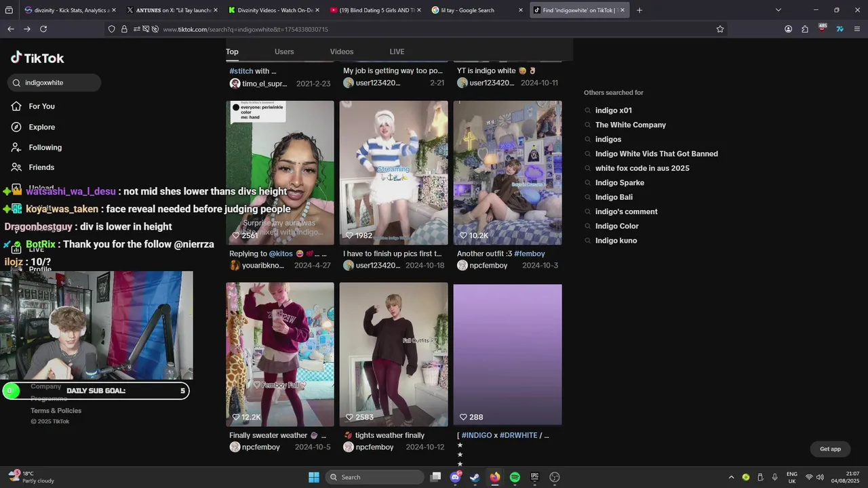Switch to 'lil tay - Google Search' tab

(x=478, y=10)
